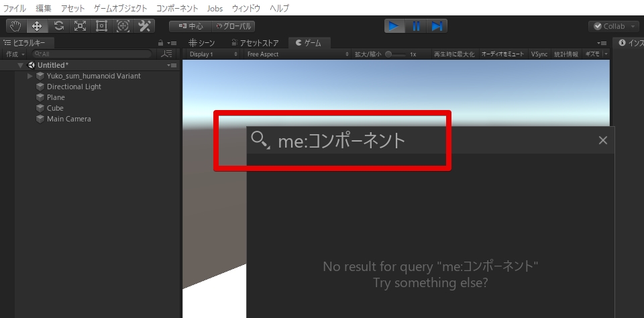Open the Free Aspect dropdown

297,54
